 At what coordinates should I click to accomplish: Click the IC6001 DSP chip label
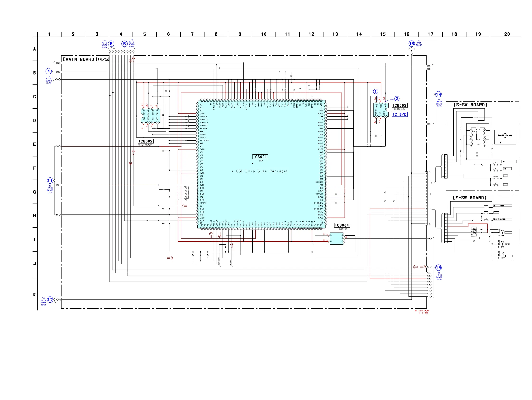click(x=260, y=157)
